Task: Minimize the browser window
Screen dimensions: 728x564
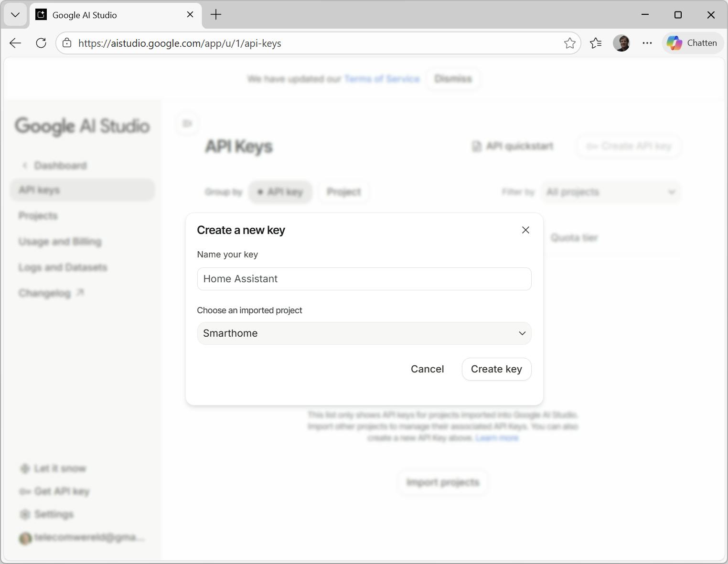Action: click(645, 15)
